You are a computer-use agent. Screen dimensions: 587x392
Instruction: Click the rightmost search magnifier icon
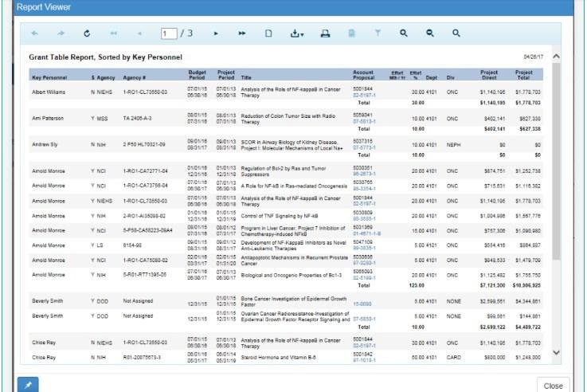pyautogui.click(x=456, y=33)
